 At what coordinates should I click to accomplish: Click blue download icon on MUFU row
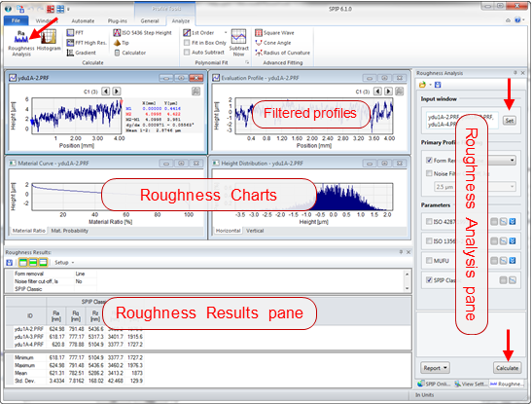click(x=513, y=261)
